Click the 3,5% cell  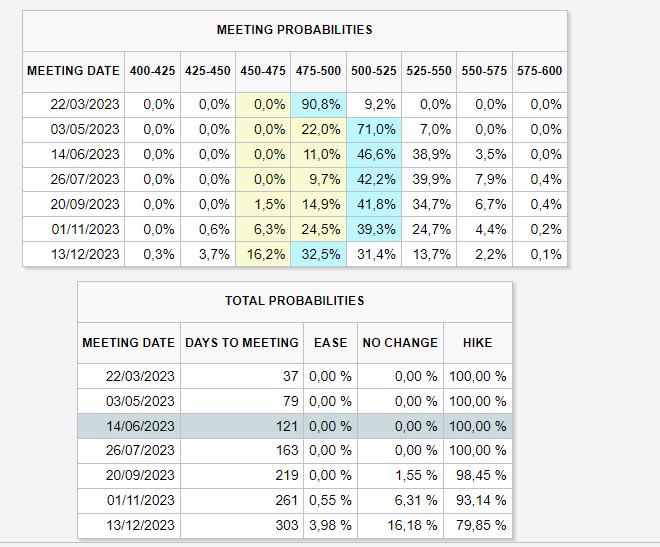(x=484, y=154)
